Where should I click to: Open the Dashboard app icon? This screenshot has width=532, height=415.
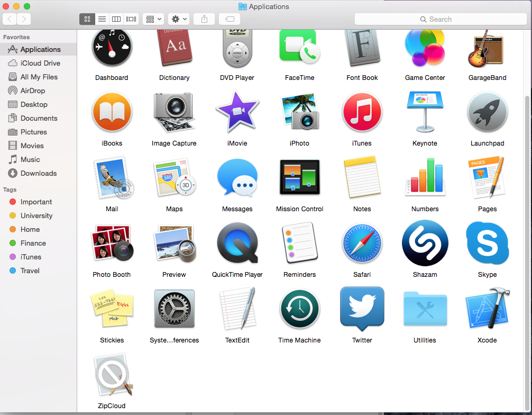(112, 48)
